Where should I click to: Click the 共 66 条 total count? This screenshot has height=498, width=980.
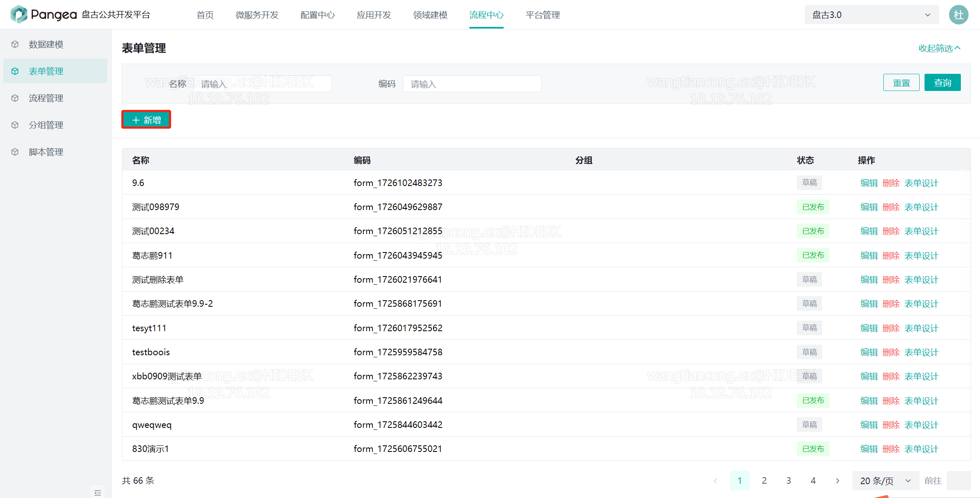138,481
